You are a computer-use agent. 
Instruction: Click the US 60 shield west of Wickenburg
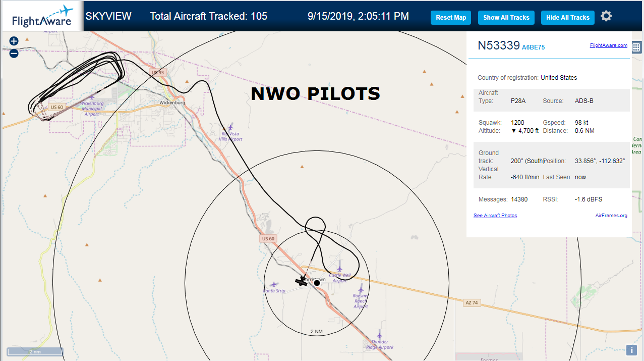point(56,107)
